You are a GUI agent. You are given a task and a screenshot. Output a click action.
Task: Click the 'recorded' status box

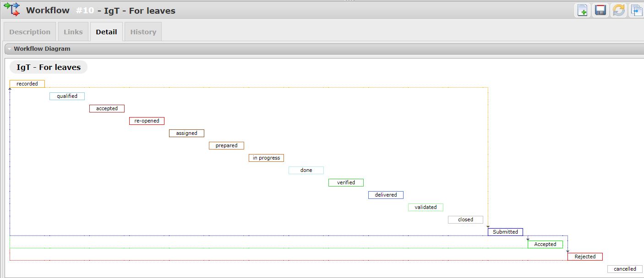pos(27,84)
